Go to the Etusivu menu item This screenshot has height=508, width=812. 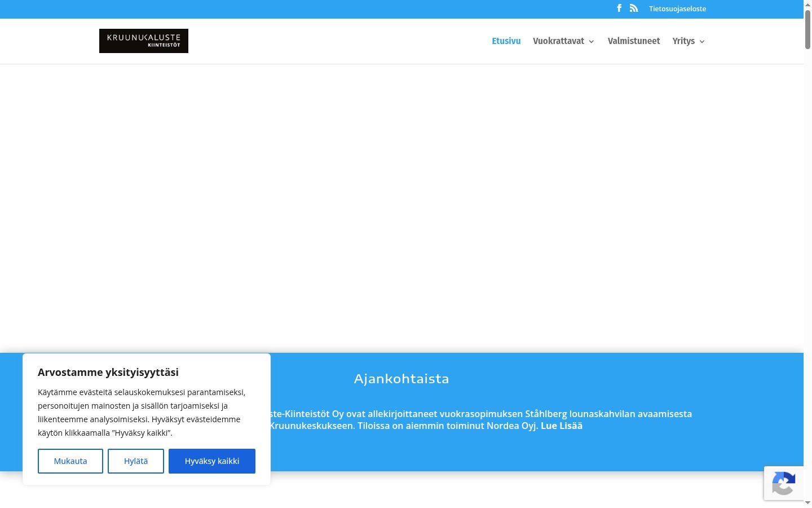pyautogui.click(x=506, y=41)
